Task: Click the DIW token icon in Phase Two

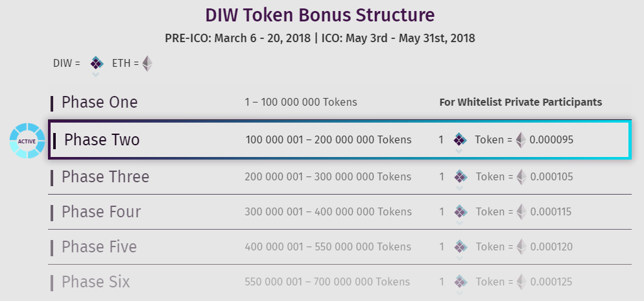Action: point(460,139)
